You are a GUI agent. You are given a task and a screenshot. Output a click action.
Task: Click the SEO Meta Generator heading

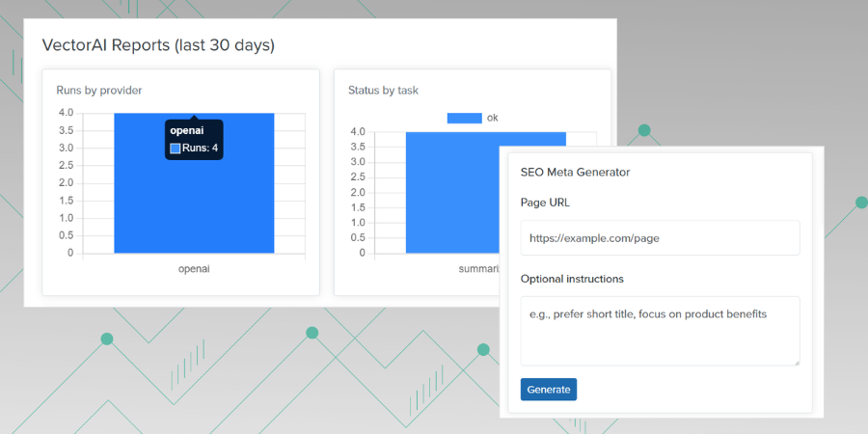(575, 173)
